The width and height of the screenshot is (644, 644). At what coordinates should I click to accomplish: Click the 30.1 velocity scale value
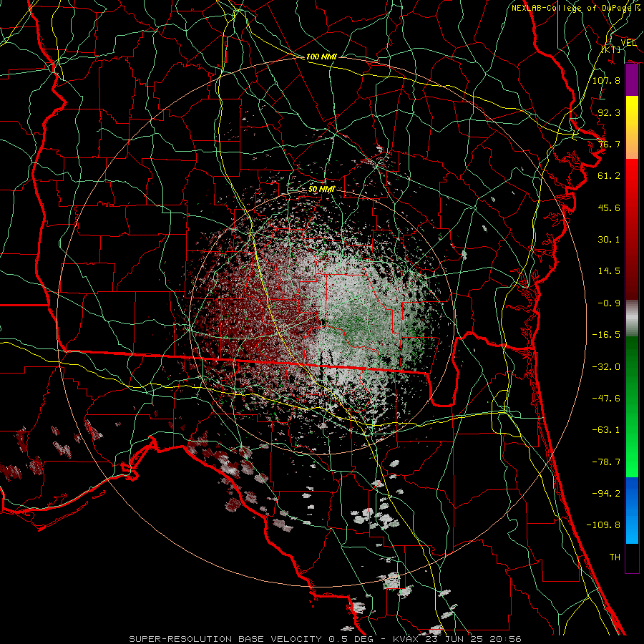609,240
